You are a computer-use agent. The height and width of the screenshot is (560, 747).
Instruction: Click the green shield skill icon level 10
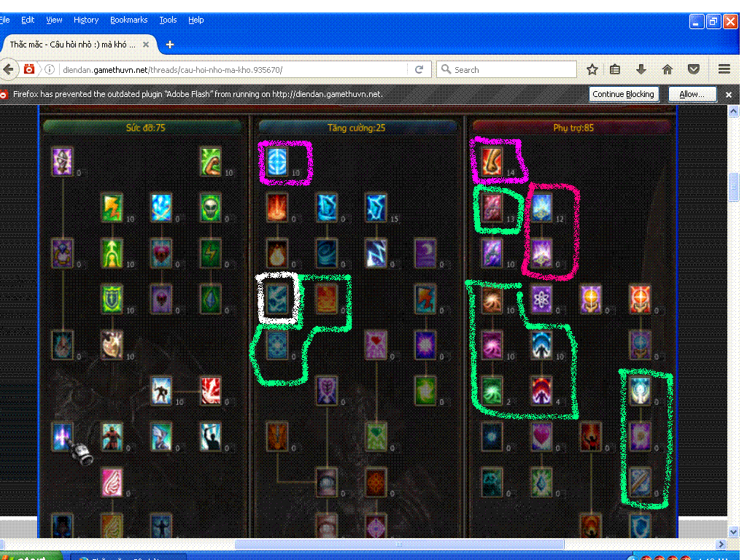point(112,299)
